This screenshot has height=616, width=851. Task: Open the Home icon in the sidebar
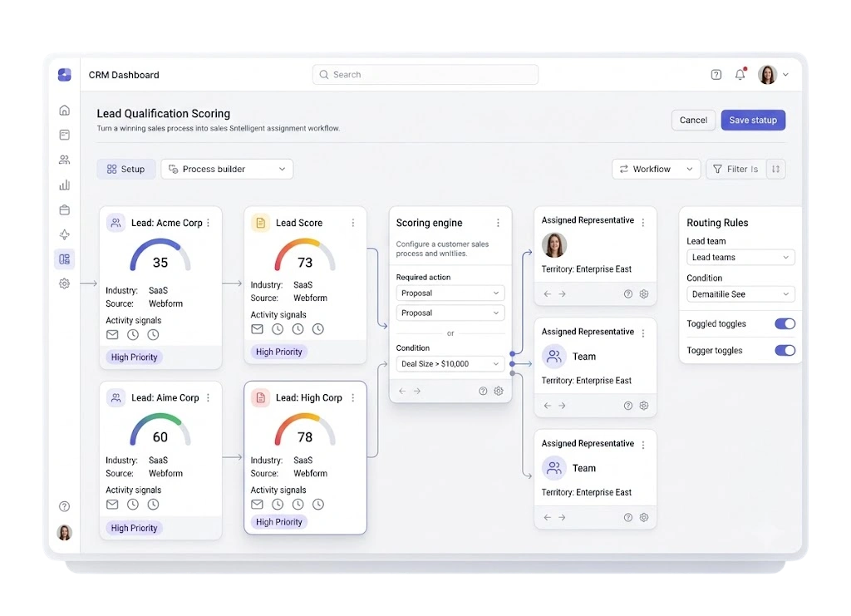coord(65,111)
